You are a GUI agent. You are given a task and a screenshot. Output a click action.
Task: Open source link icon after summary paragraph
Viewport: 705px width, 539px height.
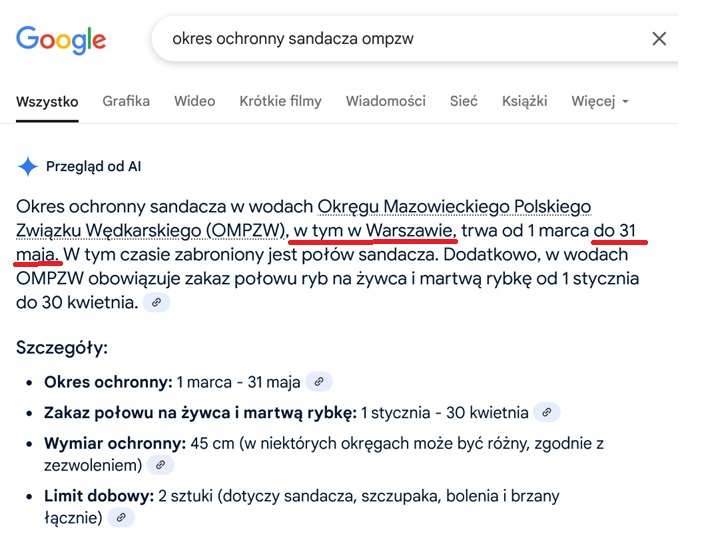[x=155, y=302]
